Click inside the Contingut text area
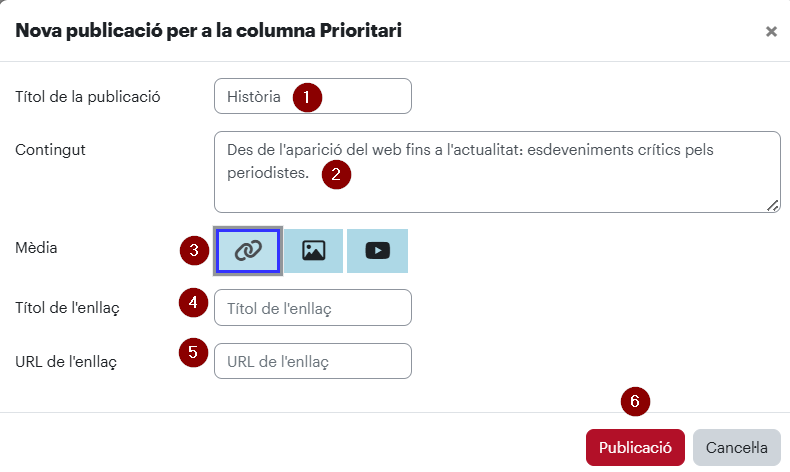 pos(497,172)
